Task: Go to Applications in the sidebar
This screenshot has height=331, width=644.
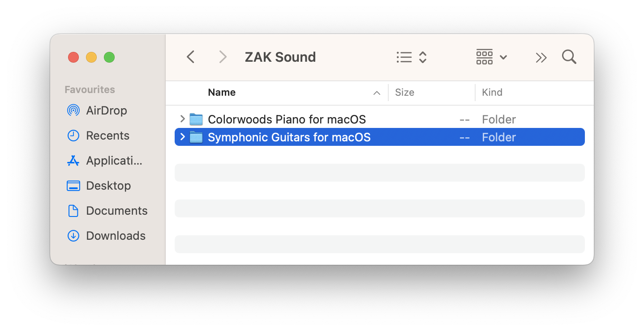Action: tap(114, 161)
